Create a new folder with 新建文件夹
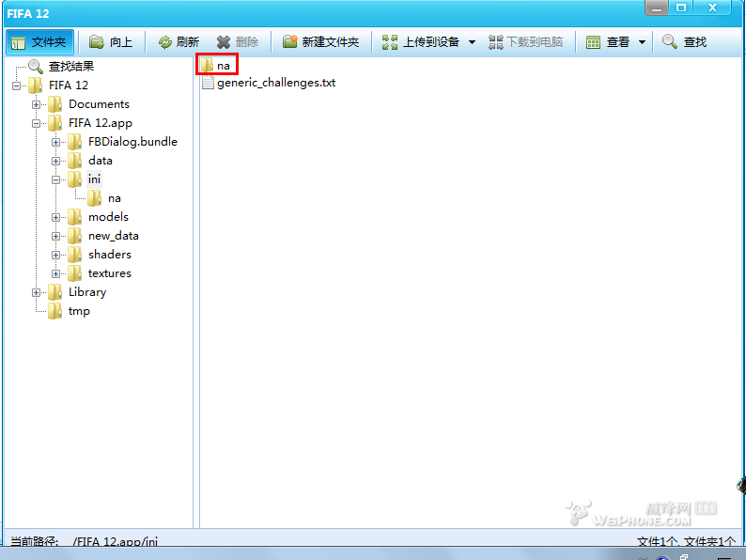Viewport: 746px width, 560px height. coord(320,42)
